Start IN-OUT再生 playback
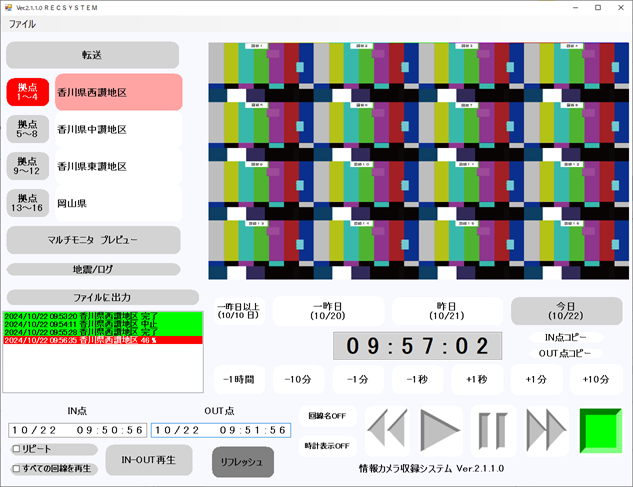Screen dimensions: 633x487 [148, 460]
